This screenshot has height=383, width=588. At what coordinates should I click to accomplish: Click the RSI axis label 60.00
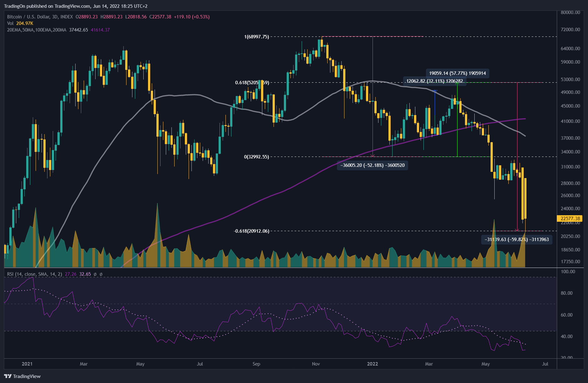point(567,315)
